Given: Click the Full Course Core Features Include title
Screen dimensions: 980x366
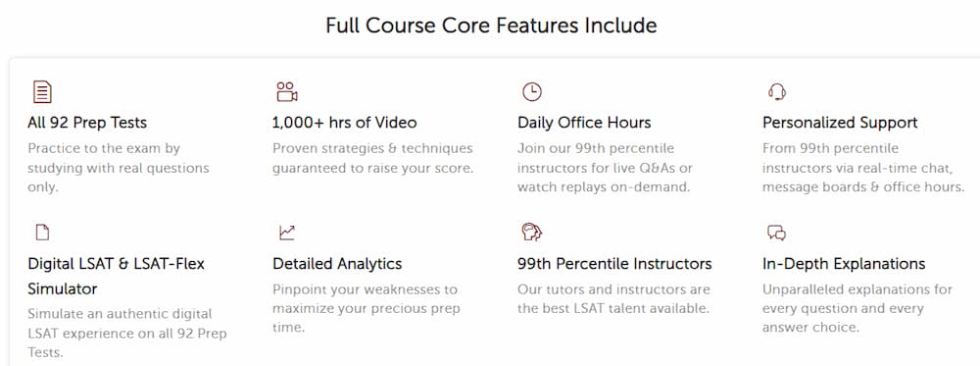Looking at the screenshot, I should click(491, 26).
